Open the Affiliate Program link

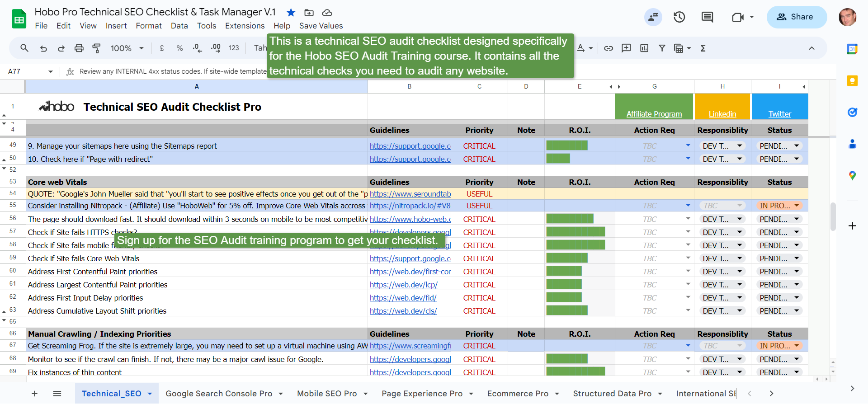pos(654,114)
